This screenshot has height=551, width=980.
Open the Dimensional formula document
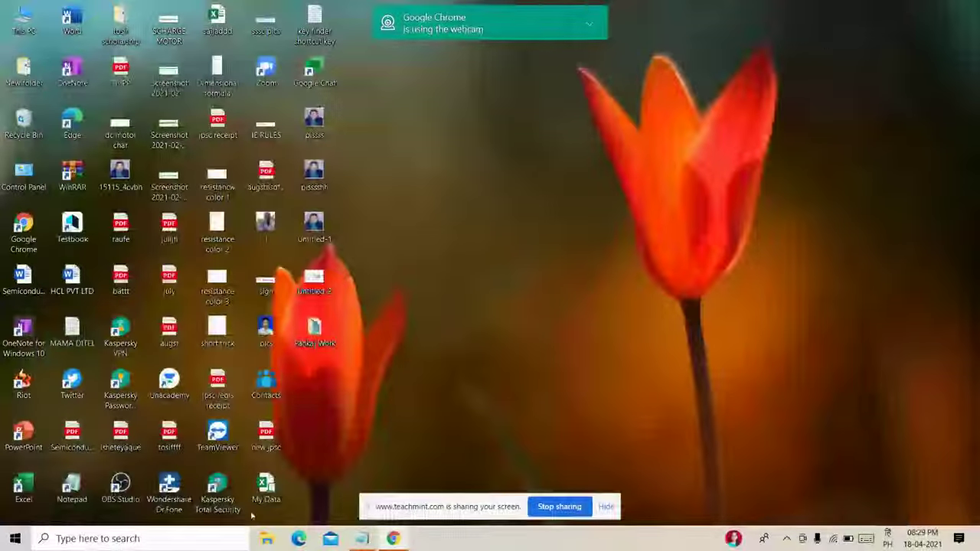[217, 77]
